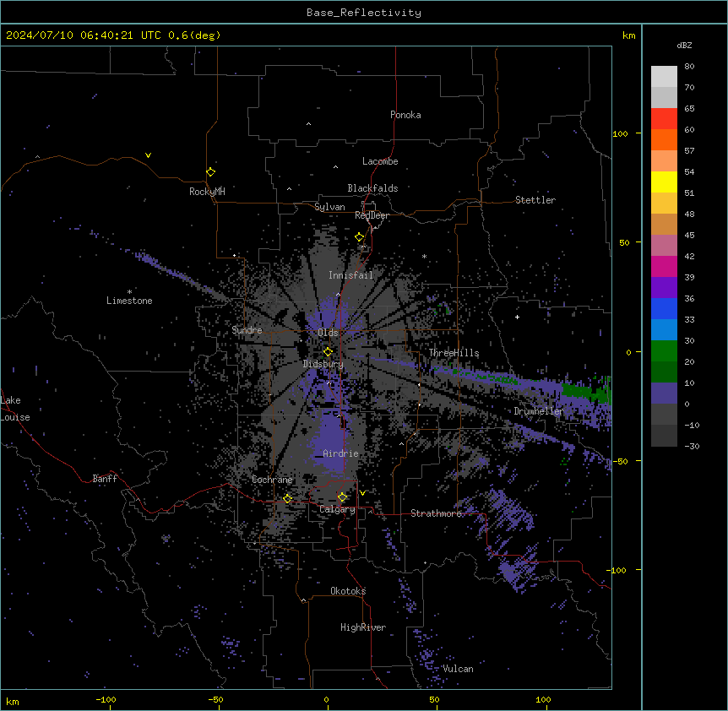Image resolution: width=728 pixels, height=711 pixels.
Task: Click the Strathmore label
Action: coord(437,513)
